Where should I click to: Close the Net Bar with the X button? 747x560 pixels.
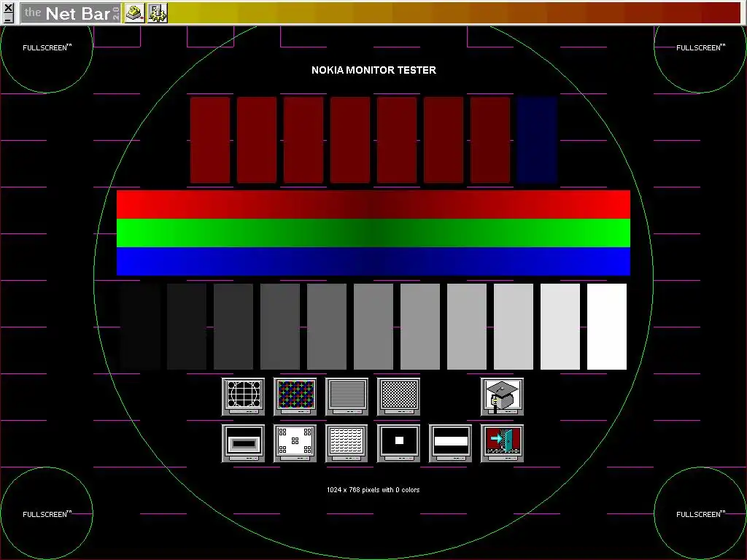8,7
